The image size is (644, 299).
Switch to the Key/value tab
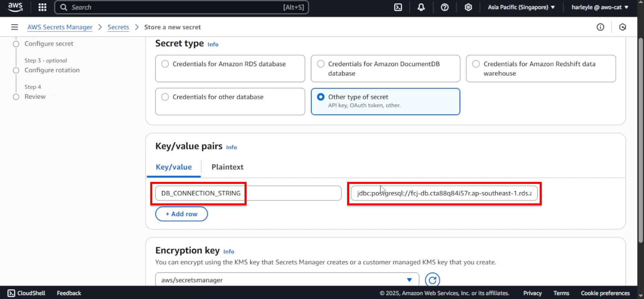(x=174, y=167)
